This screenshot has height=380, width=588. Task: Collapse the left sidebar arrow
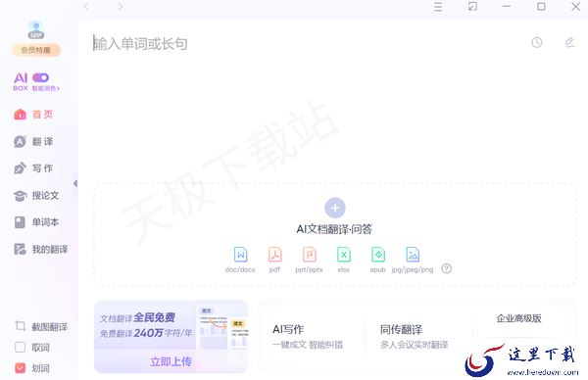click(75, 183)
